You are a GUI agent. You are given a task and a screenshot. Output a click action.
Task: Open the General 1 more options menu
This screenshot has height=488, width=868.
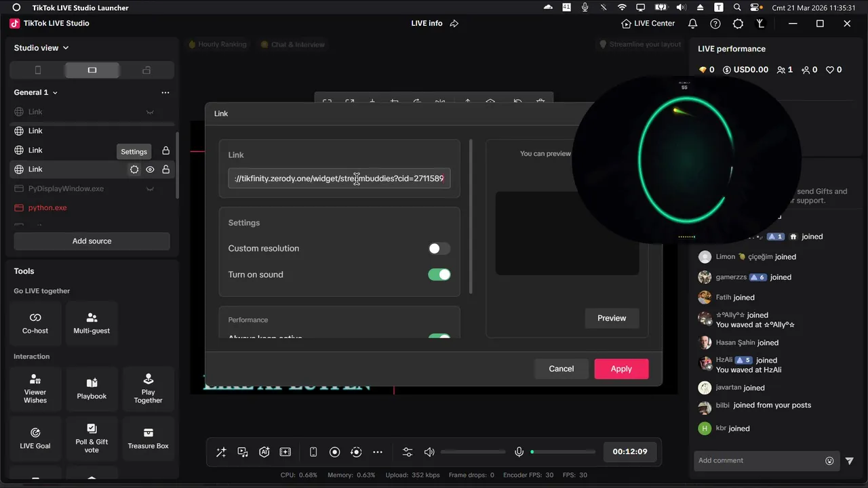[165, 92]
